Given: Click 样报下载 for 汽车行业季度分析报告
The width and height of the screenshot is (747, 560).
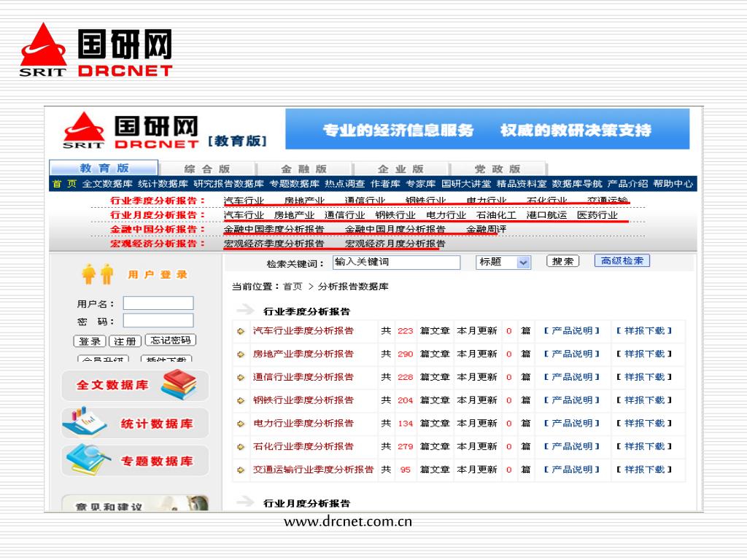Looking at the screenshot, I should tap(644, 331).
